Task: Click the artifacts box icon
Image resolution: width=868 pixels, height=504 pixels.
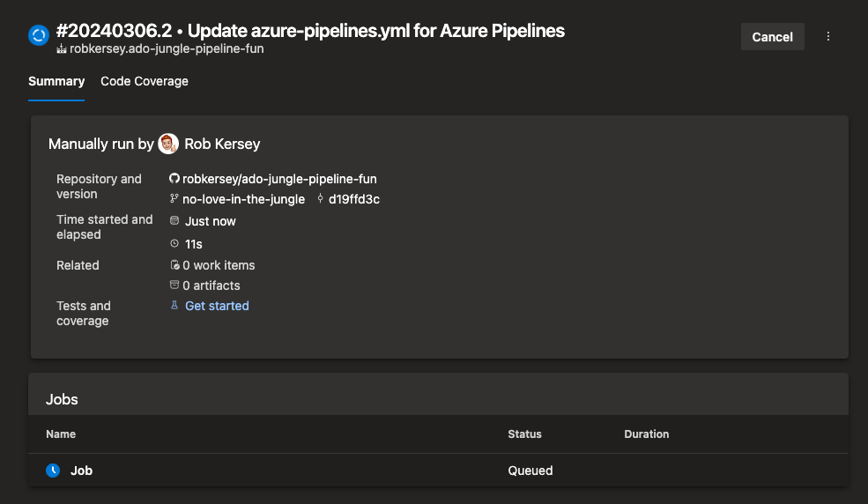Action: click(x=174, y=285)
